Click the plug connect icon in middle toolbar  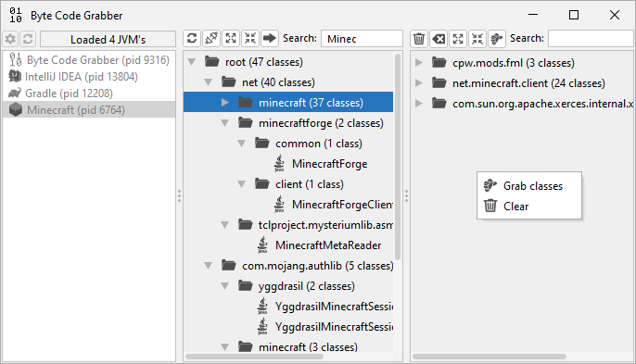click(211, 39)
